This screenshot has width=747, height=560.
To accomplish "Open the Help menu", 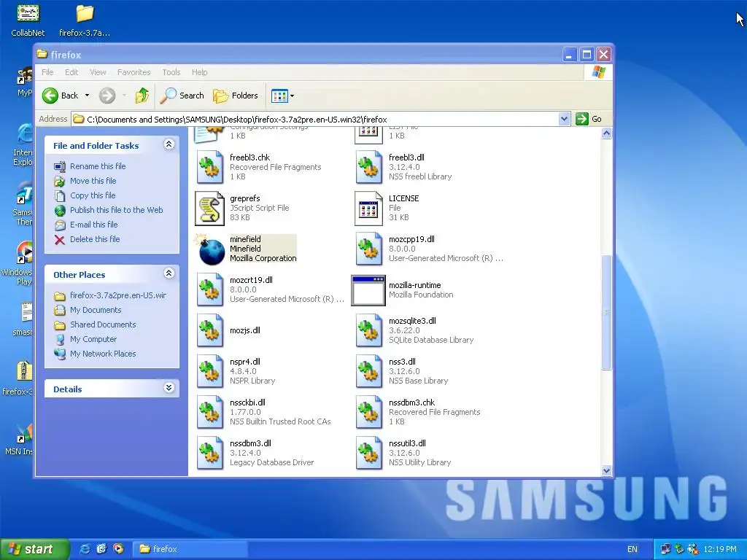I will 200,72.
